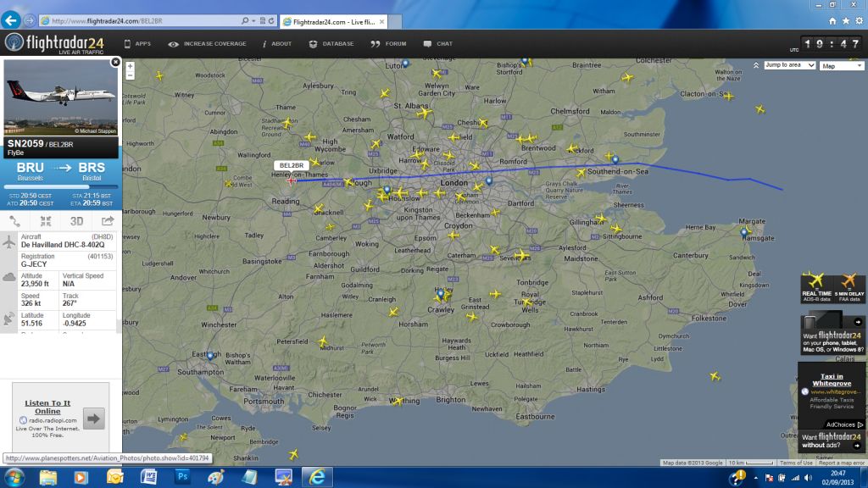Refresh the page with the reload icon
This screenshot has height=488, width=868.
coord(271,21)
